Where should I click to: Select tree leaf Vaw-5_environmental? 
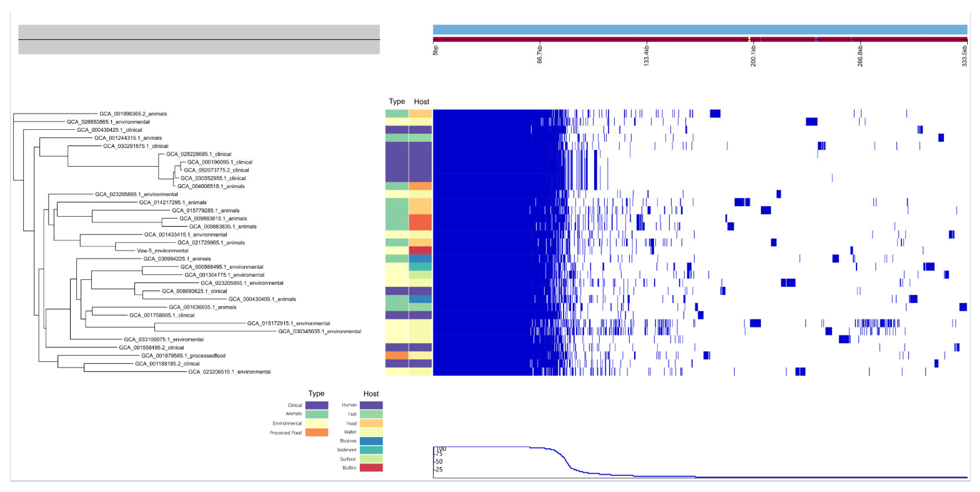[x=162, y=251]
